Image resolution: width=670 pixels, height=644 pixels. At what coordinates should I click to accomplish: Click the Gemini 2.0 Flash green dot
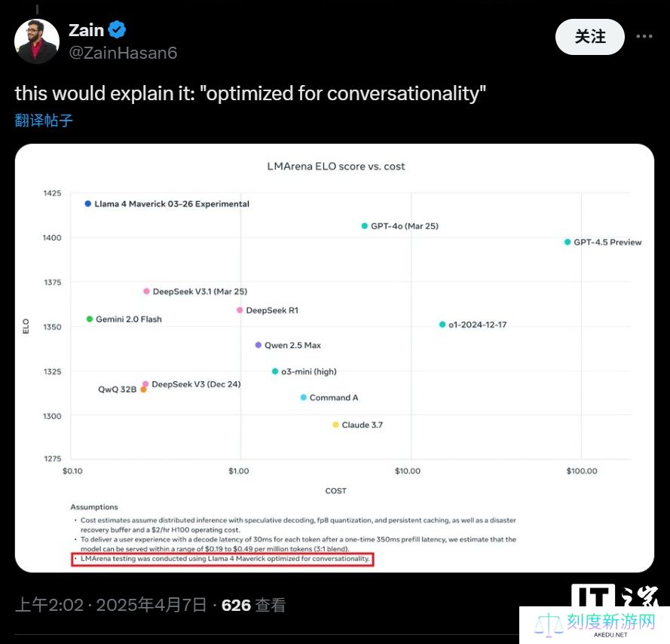tap(90, 319)
